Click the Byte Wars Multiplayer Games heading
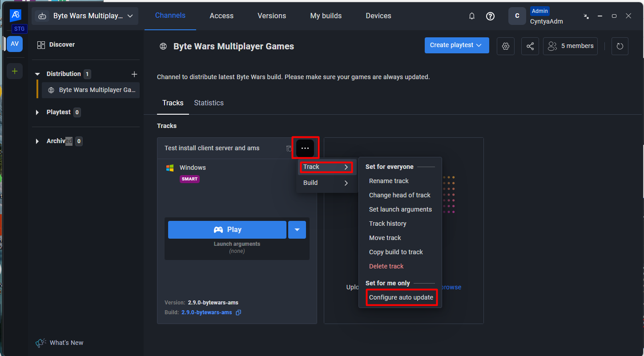This screenshot has width=644, height=356. point(234,46)
